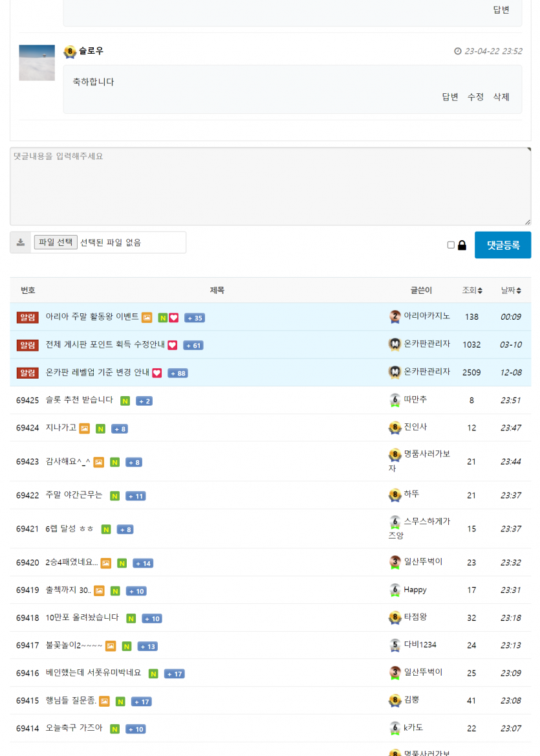This screenshot has width=540, height=756.
Task: Click N new badge on 슬롯 추천 받습니다
Action: 125,401
